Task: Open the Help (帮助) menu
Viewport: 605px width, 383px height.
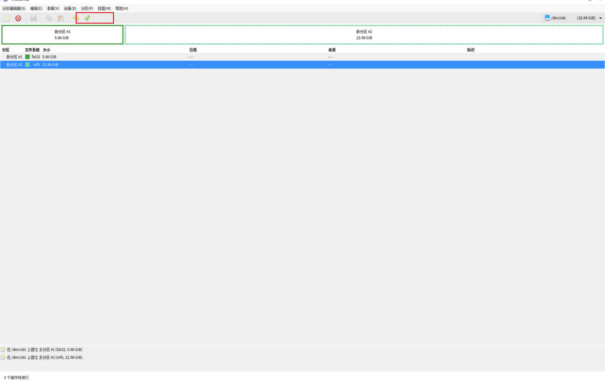Action: (x=122, y=8)
